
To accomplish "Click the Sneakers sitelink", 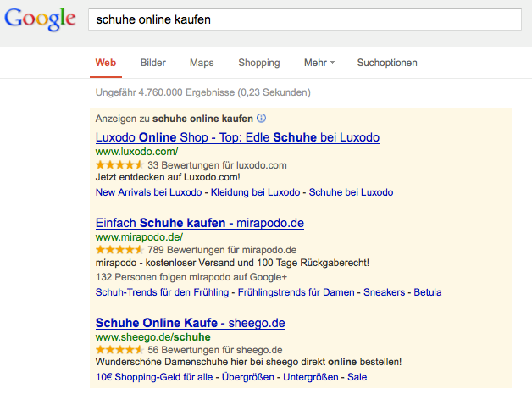I will point(385,292).
